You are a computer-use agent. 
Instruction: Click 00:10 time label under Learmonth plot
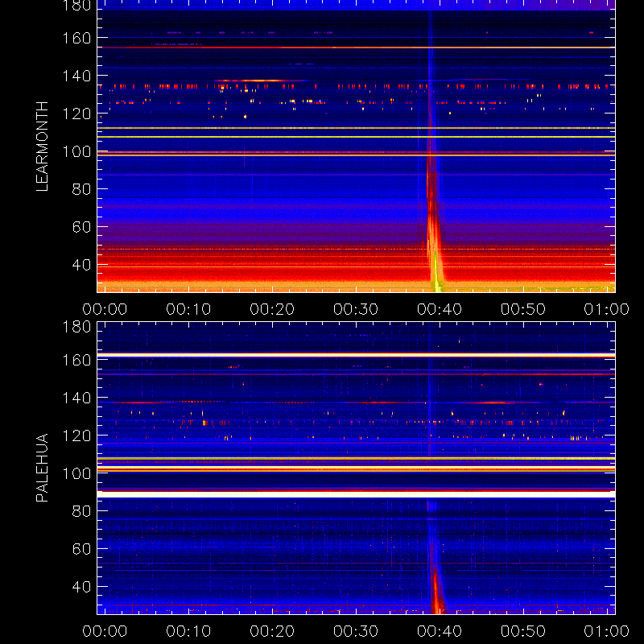coord(188,309)
